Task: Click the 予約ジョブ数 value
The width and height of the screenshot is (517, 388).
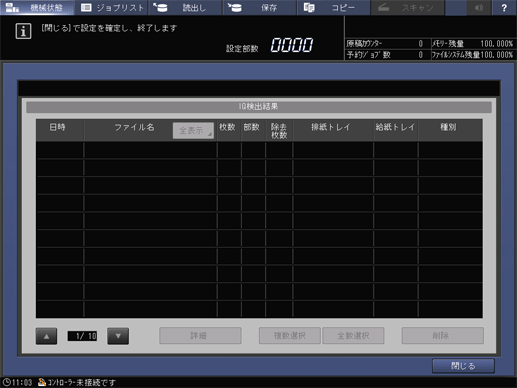Action: click(x=421, y=55)
